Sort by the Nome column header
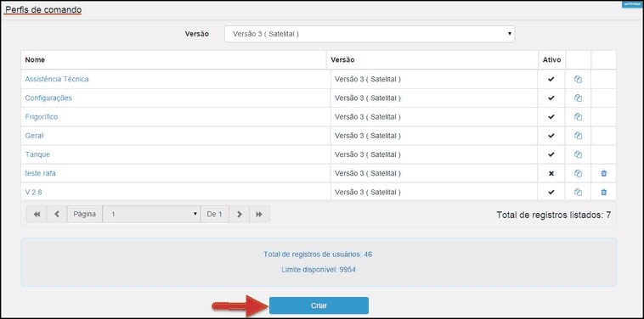Viewport: 644px width, 319px height. [x=35, y=60]
